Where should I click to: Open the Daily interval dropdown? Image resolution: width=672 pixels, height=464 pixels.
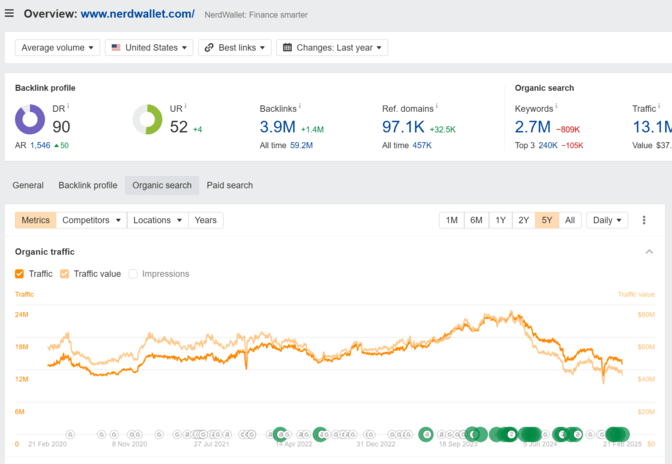(x=607, y=220)
